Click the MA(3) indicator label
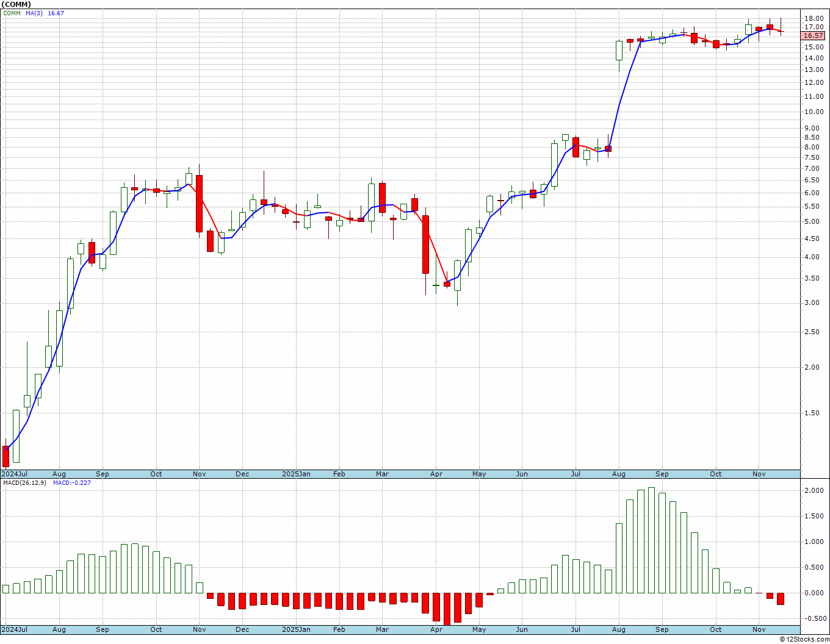830x644 pixels. point(34,13)
